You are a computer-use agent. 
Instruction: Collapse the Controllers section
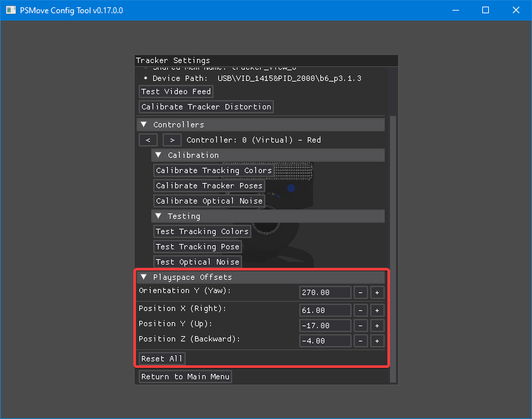(261, 125)
